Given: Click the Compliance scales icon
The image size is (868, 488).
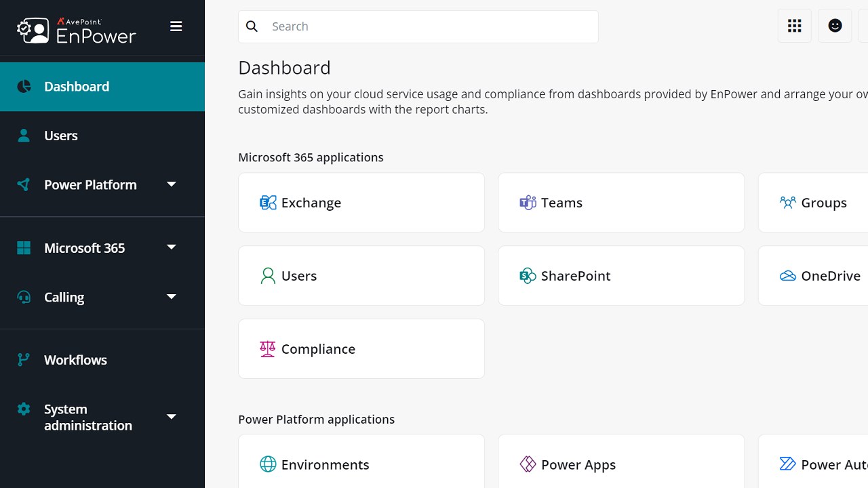Looking at the screenshot, I should 268,349.
